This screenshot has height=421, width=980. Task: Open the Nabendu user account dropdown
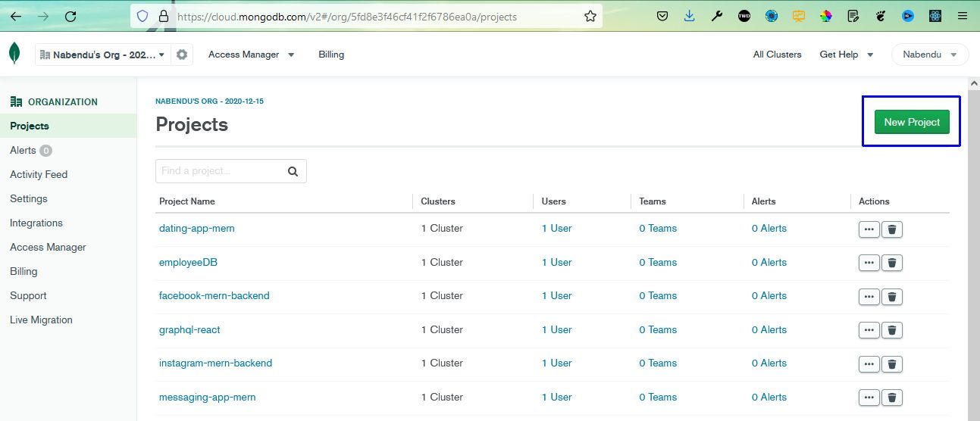click(x=930, y=55)
